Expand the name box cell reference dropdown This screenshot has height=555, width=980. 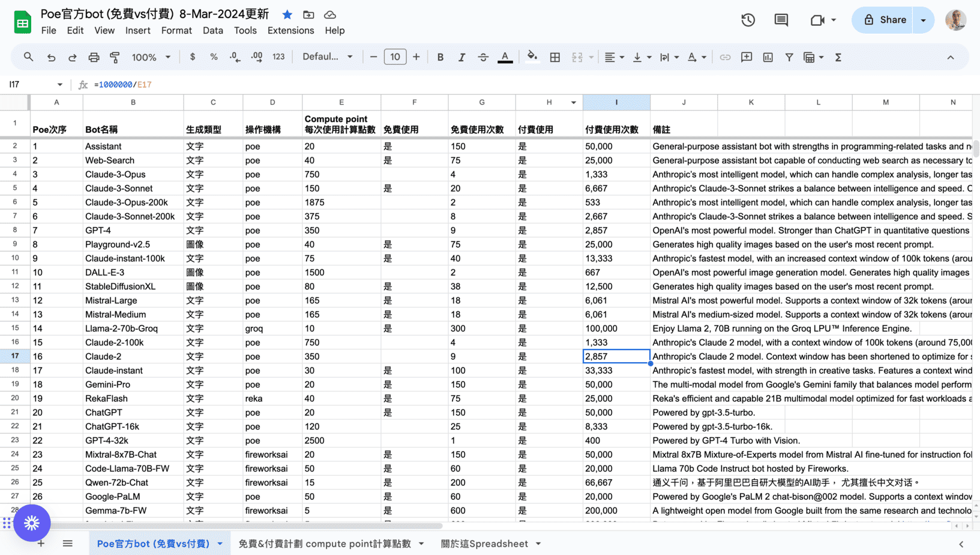(59, 85)
